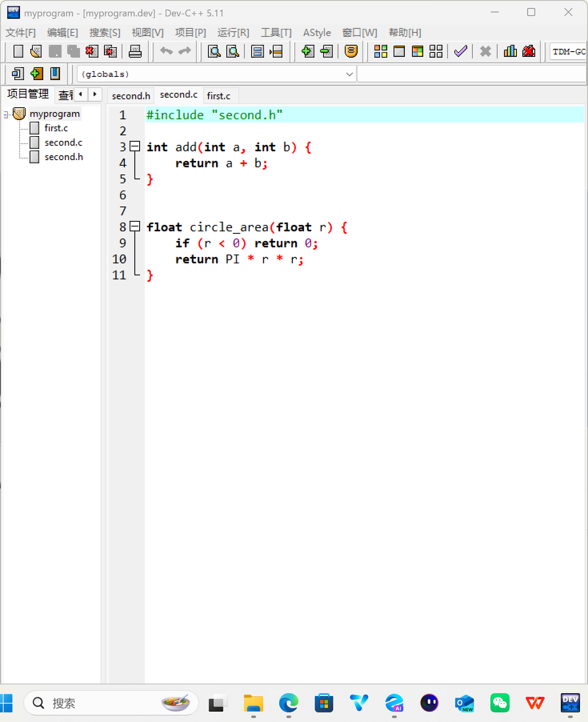Click the Goto line icon with orange bar

[x=276, y=51]
